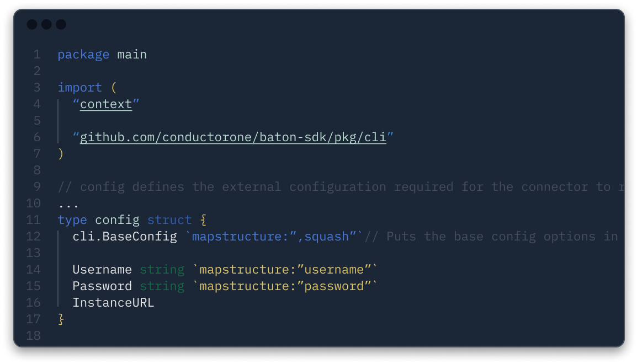
Task: Follow the github.com/conductorone/baton-sdk/pkg/cli link
Action: click(233, 137)
